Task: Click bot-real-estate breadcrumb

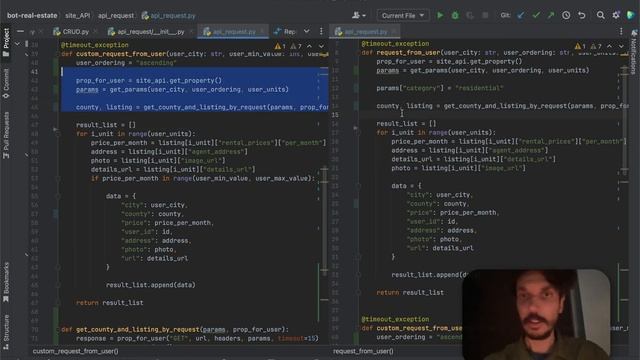Action: [x=32, y=16]
